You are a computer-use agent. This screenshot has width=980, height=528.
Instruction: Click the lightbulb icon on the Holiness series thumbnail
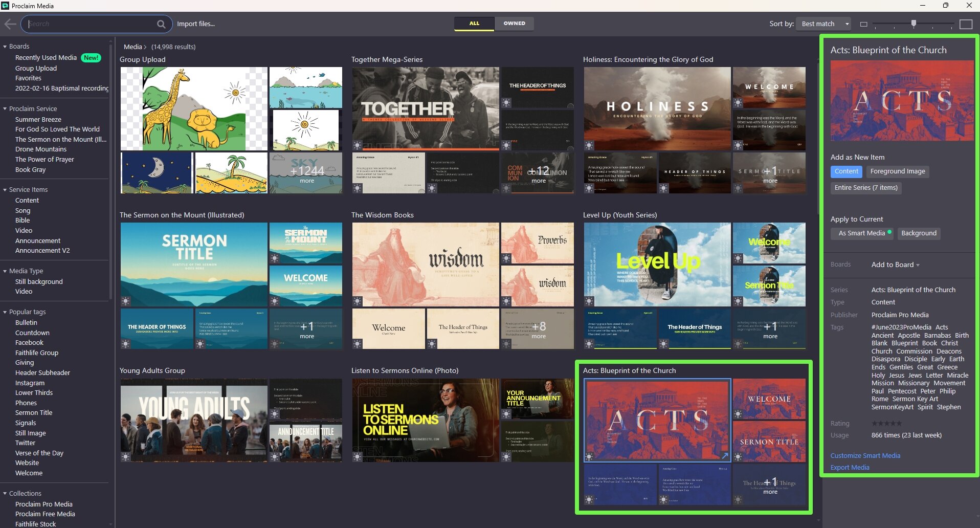tap(590, 146)
